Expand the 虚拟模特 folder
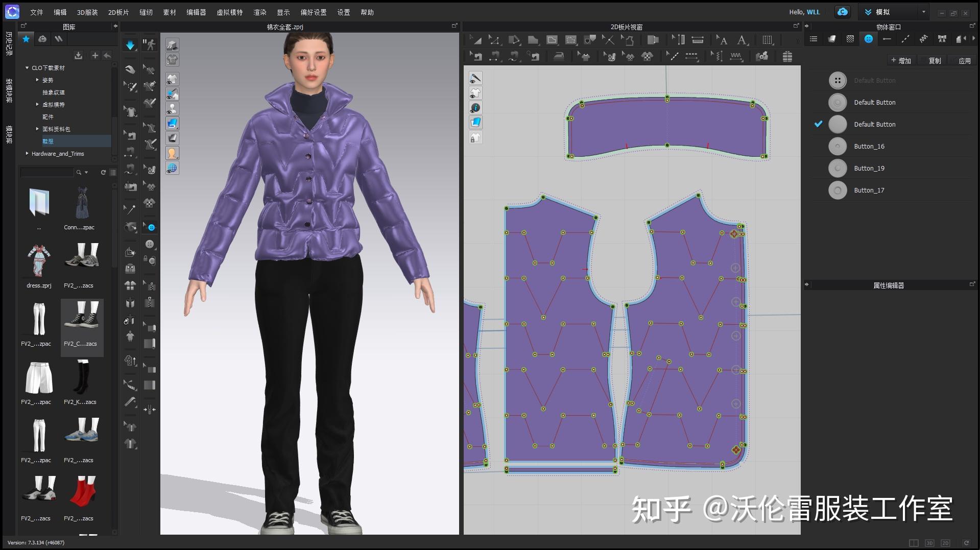The image size is (980, 550). [37, 105]
